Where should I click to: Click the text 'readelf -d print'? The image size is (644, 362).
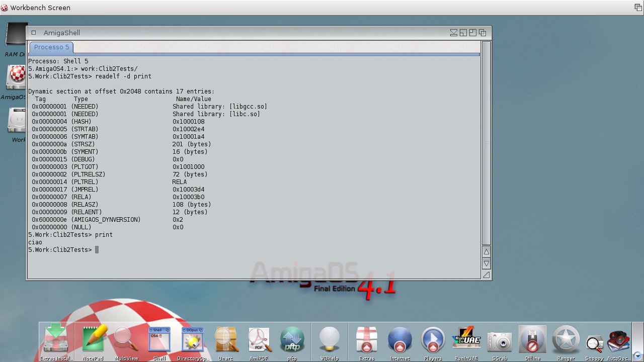(123, 76)
